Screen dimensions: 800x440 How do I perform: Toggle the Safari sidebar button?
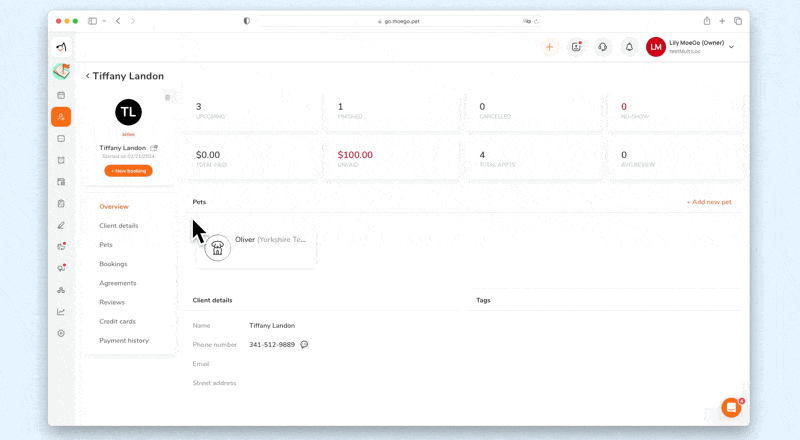point(92,21)
